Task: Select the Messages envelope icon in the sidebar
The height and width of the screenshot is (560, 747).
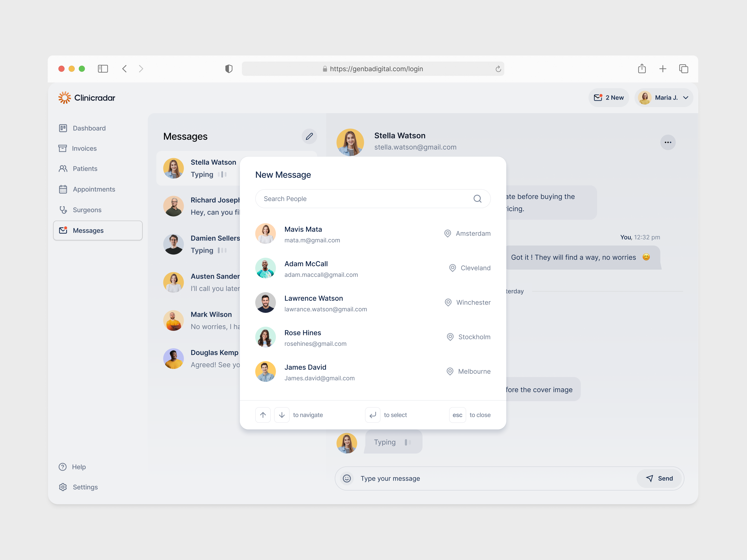Action: (63, 230)
